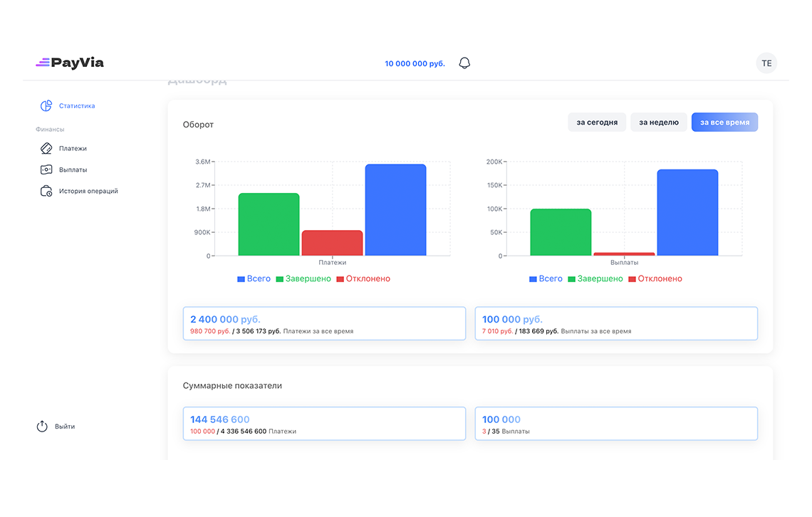Open the TE user avatar menu
The height and width of the screenshot is (517, 812).
(x=766, y=63)
